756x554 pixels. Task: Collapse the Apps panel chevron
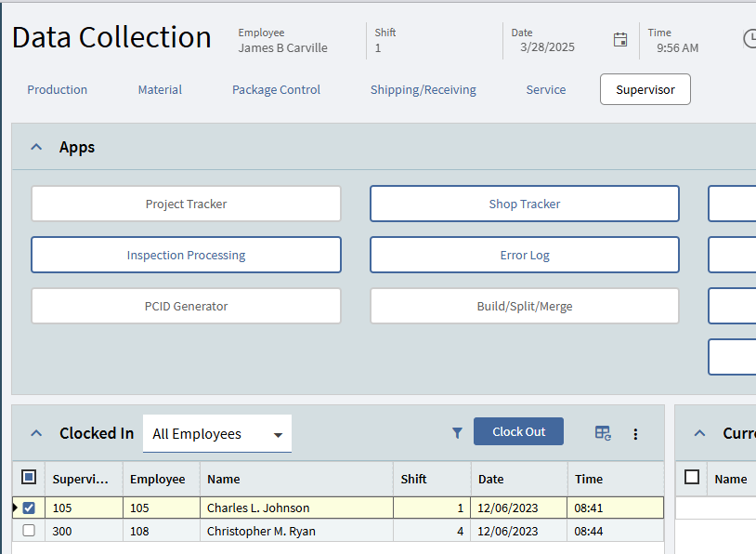[36, 147]
